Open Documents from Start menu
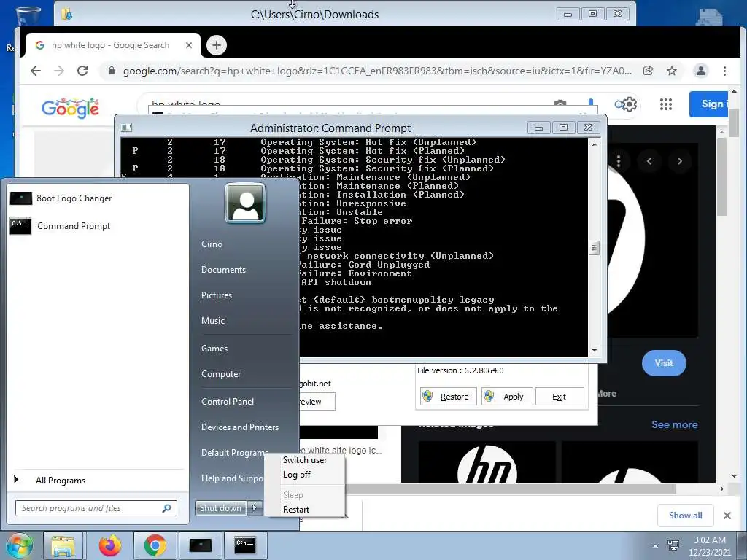 point(223,270)
